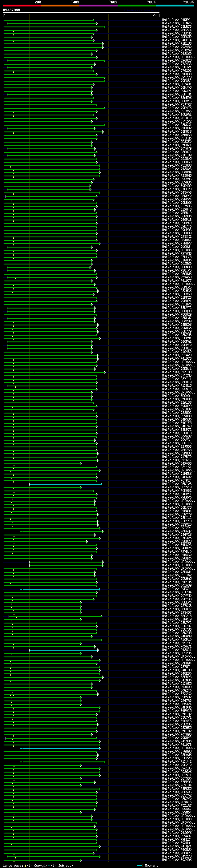Select hit label UniRef100_A5JTR7

[177, 104]
